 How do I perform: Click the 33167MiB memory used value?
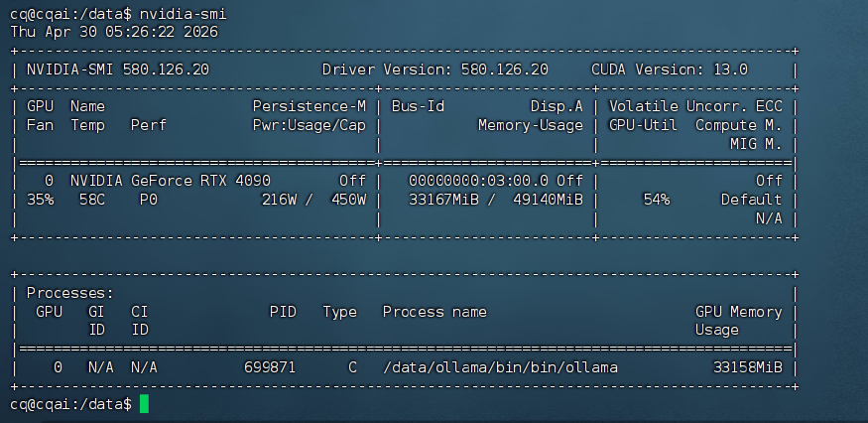pos(444,200)
